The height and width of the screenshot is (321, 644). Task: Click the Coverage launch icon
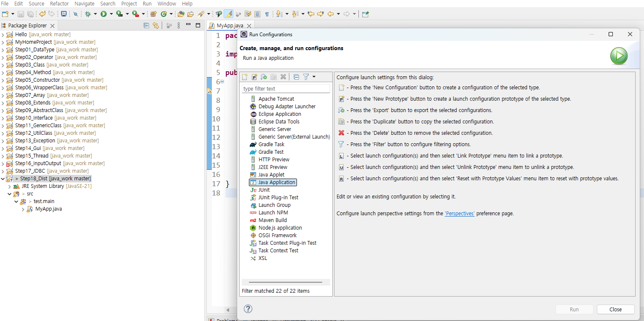click(x=119, y=14)
